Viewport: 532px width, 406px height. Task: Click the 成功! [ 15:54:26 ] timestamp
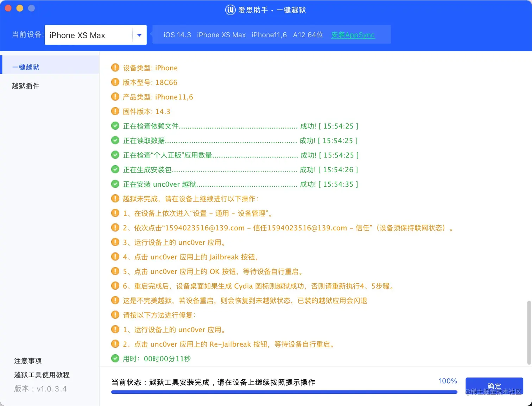[x=329, y=170]
